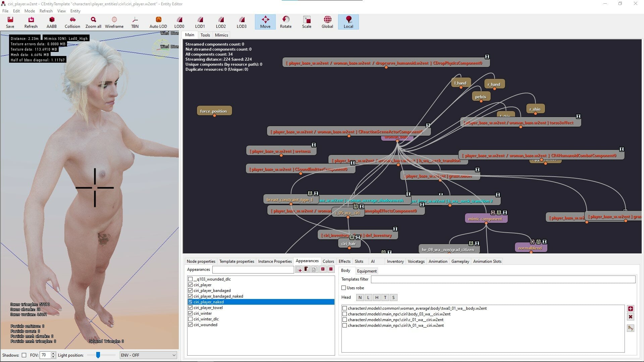Open the Mode menu
Screen dimensions: 644x362
30,11
